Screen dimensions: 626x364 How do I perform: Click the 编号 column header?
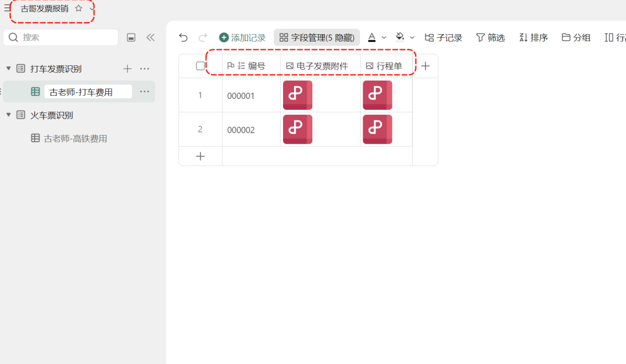point(251,66)
